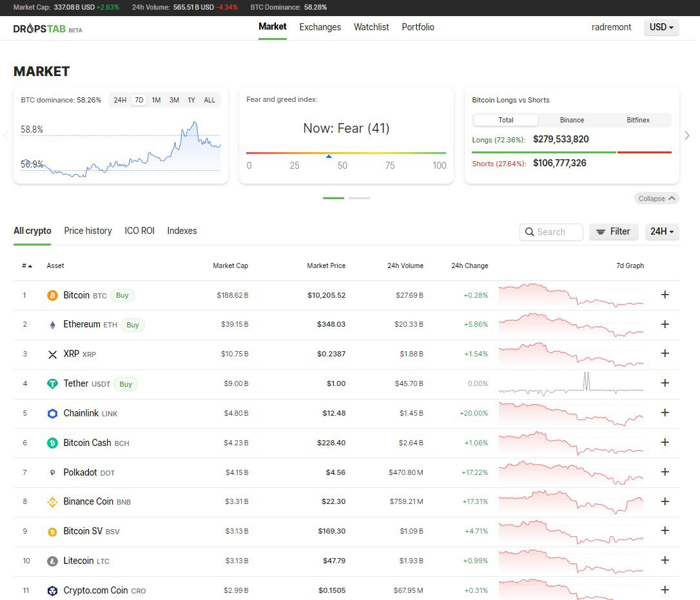Add Polkadot with its plus icon
The width and height of the screenshot is (700, 600).
tap(665, 472)
